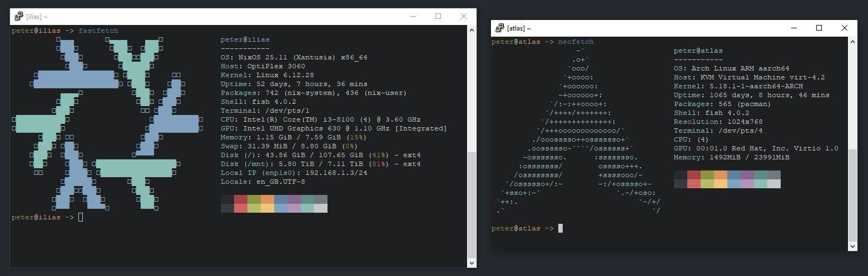Click 'Terminal: /dev/pts/4' line
868x276 pixels.
click(x=718, y=131)
